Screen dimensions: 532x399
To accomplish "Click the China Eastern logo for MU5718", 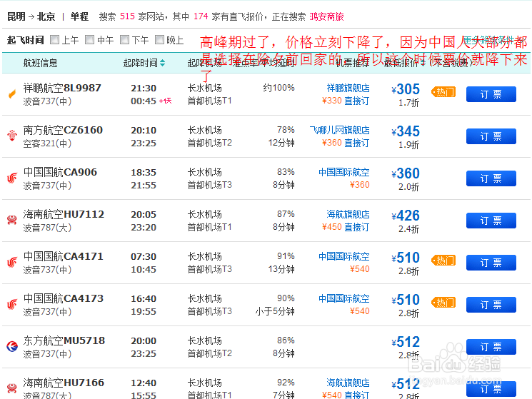I will [12, 346].
